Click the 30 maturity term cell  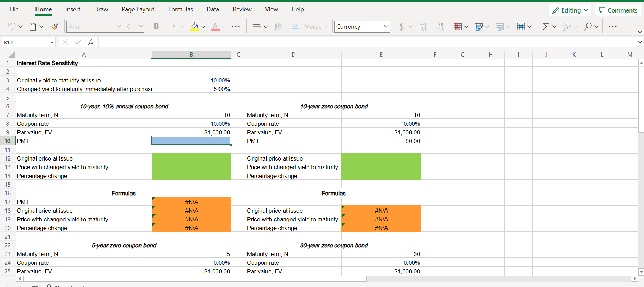tap(381, 254)
